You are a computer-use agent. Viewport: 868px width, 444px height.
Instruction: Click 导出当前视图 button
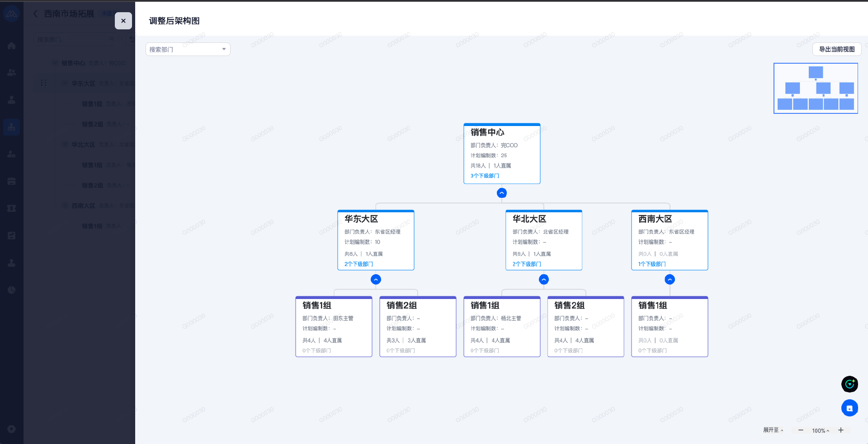pos(837,49)
